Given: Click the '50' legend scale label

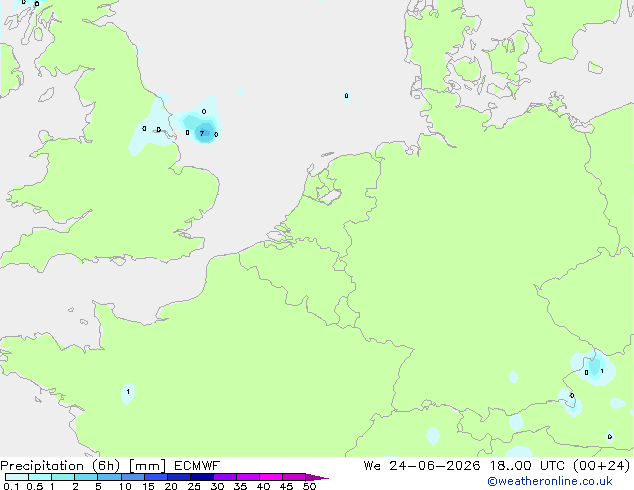Looking at the screenshot, I should 309,486.
